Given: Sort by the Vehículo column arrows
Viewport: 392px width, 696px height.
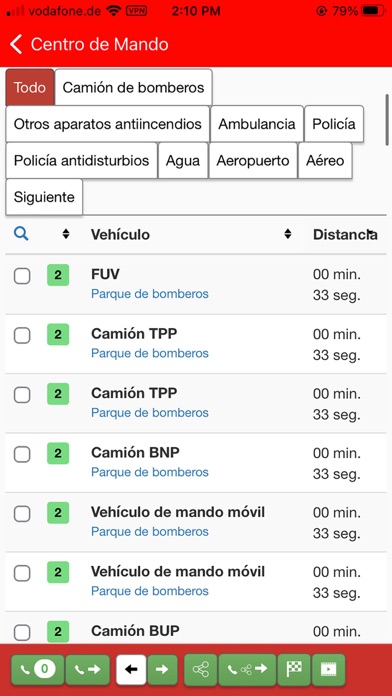Looking at the screenshot, I should click(x=288, y=233).
